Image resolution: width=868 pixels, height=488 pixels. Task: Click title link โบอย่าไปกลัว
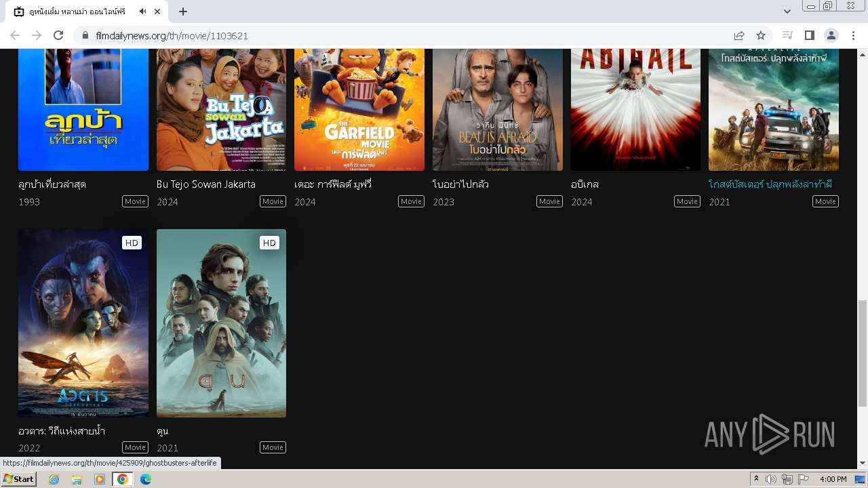tap(460, 184)
